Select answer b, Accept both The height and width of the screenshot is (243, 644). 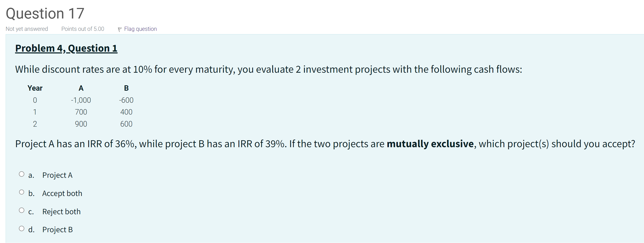point(22,192)
